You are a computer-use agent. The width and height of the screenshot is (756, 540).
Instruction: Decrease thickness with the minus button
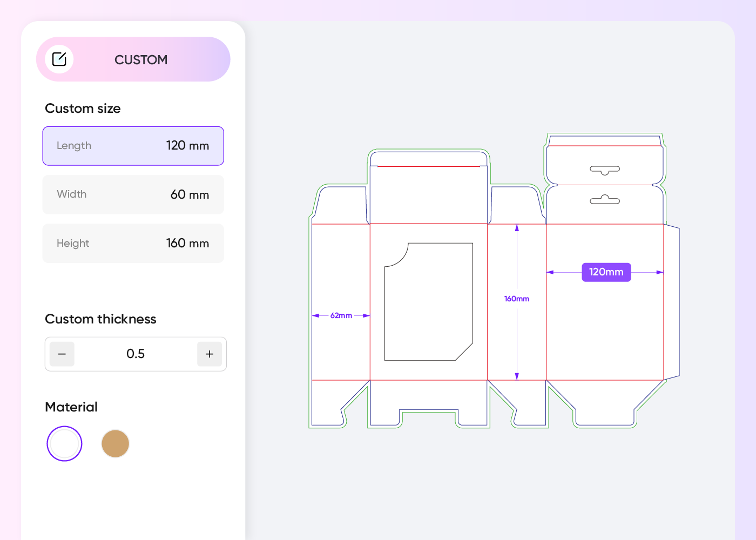[x=62, y=354]
